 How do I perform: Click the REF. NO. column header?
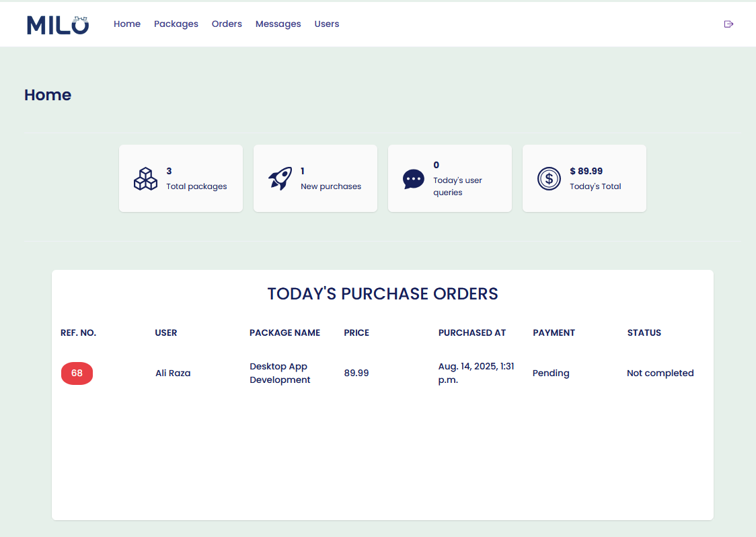(78, 332)
